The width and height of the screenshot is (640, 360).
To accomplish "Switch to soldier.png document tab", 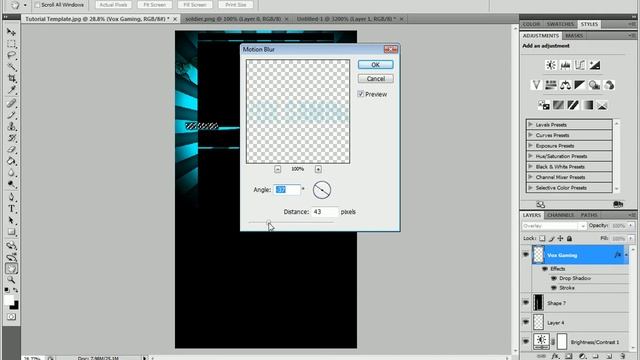I will point(233,19).
